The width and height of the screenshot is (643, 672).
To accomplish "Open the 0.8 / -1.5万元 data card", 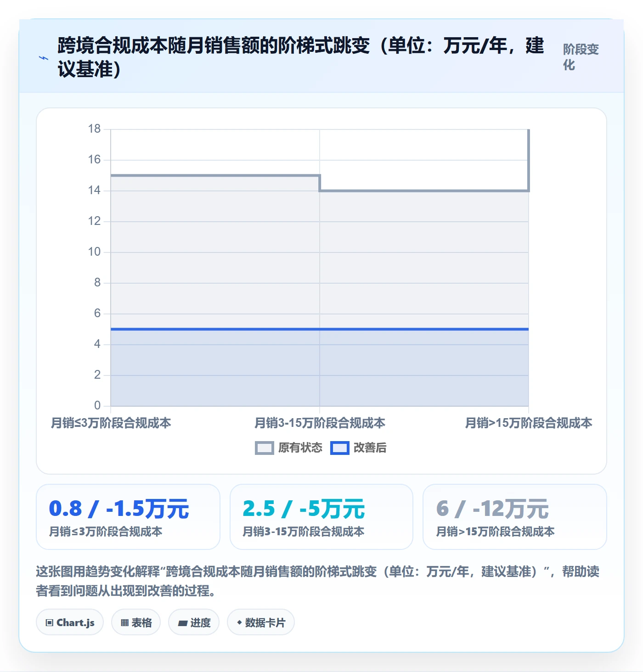I will [x=128, y=517].
